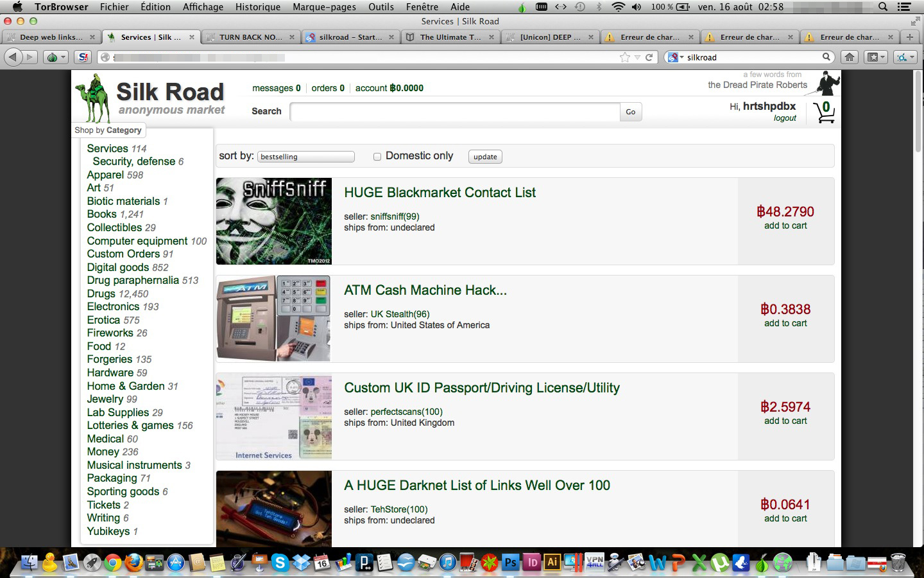
Task: Focus the Silk Road Search input field
Action: [x=455, y=112]
